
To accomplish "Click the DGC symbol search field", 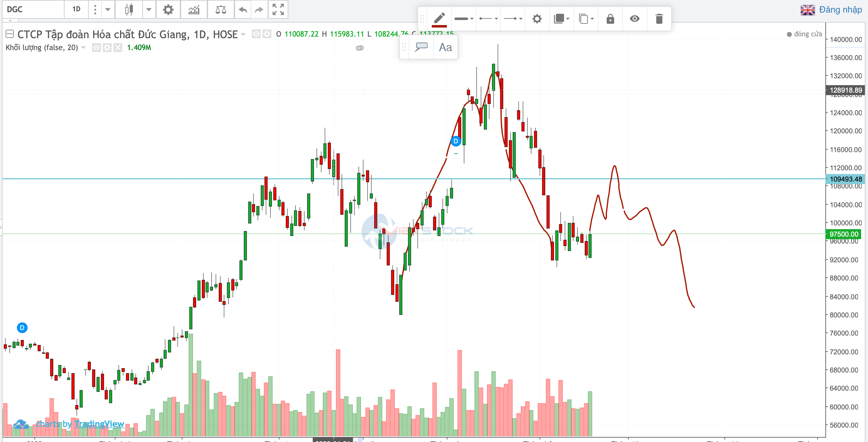I will point(33,9).
